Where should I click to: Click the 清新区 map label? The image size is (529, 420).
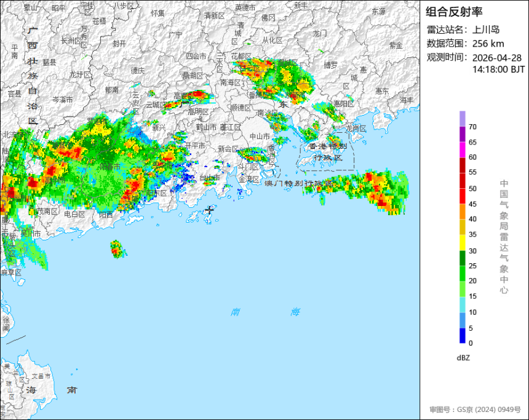pos(214,16)
